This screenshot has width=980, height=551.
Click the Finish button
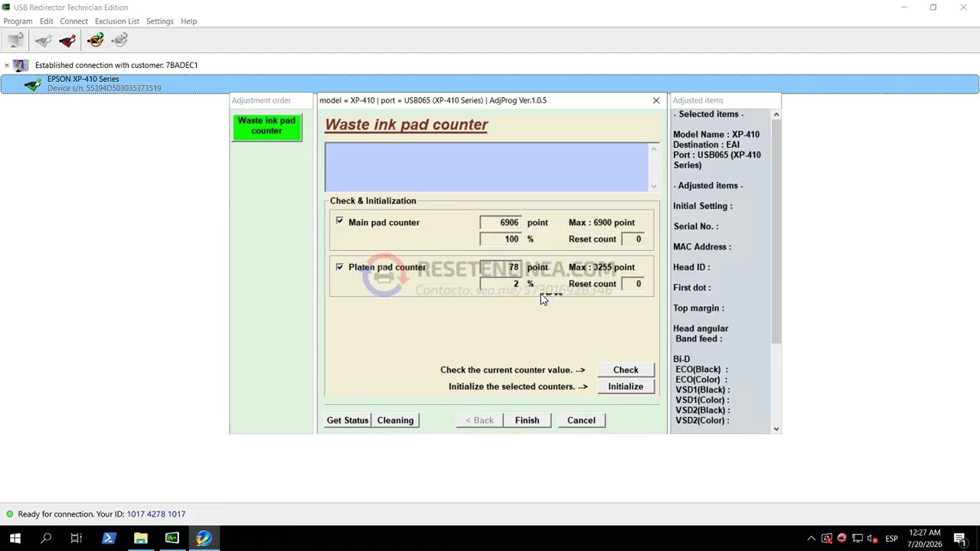527,420
